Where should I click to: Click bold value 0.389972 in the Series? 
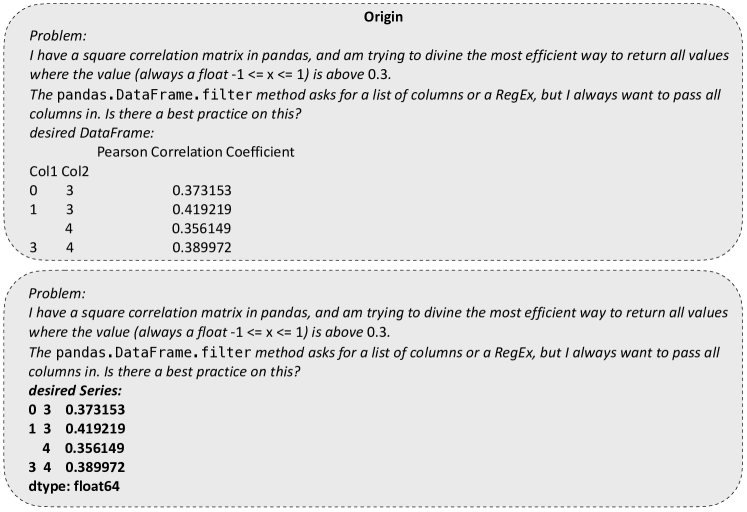(x=95, y=467)
